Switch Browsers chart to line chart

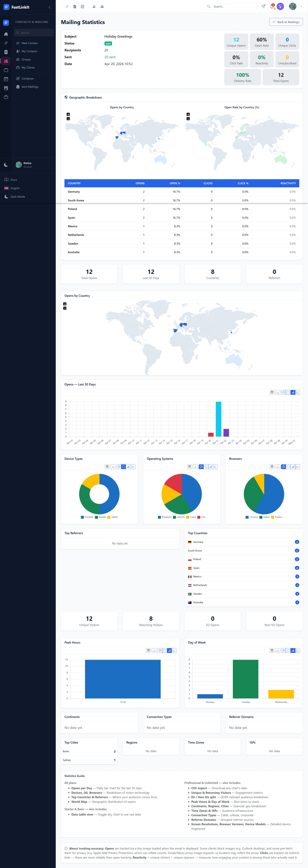(x=298, y=467)
